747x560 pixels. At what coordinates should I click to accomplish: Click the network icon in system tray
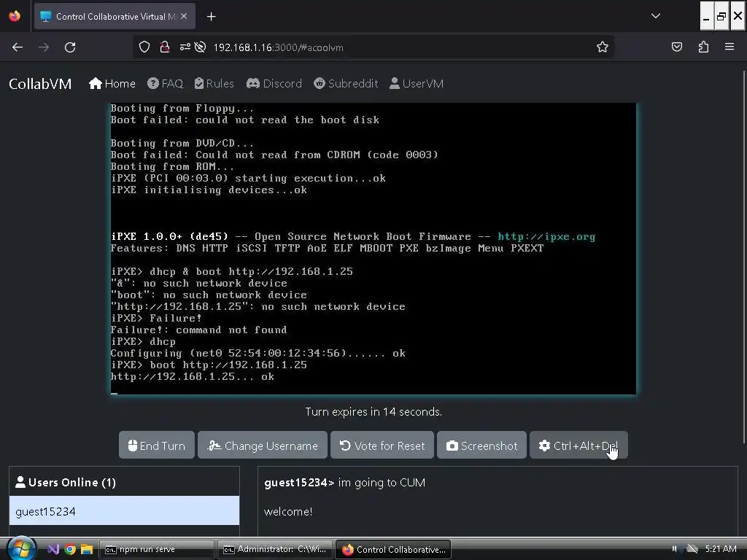tap(692, 549)
